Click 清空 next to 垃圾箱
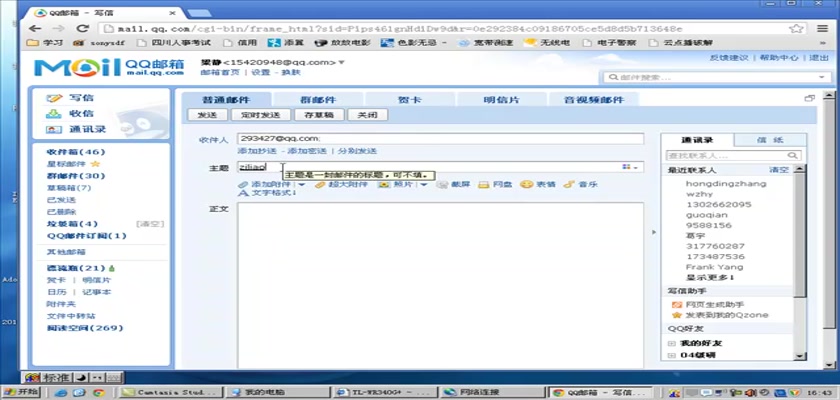The image size is (840, 400). click(x=150, y=224)
